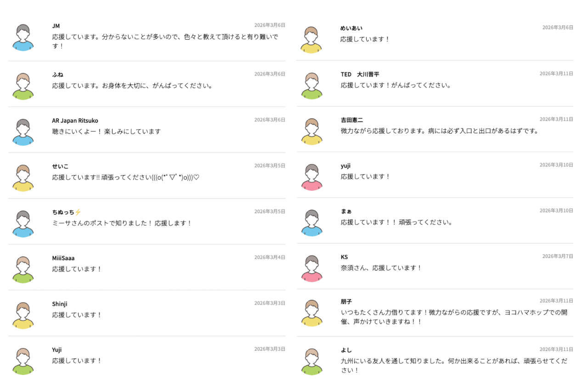This screenshot has width=588, height=392.
Task: Click the yellow avatar next to 朋子
Action: click(311, 313)
